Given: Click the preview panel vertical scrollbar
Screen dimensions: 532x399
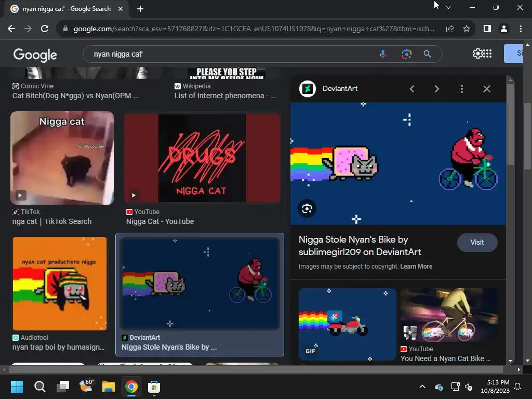Looking at the screenshot, I should click(510, 124).
